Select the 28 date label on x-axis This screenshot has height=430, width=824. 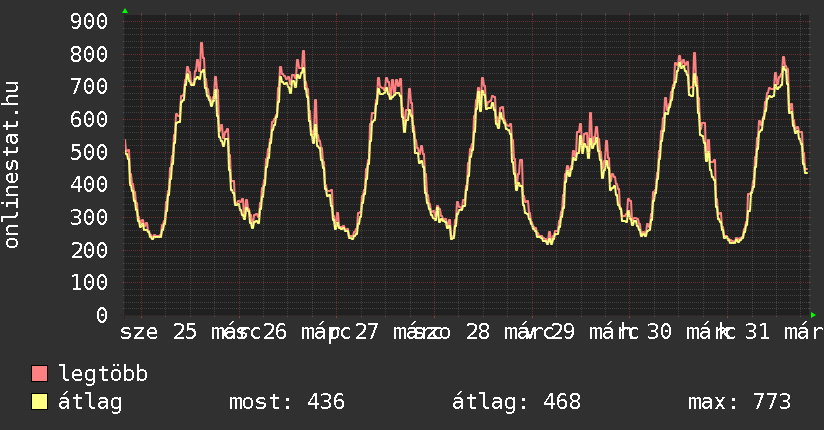(478, 332)
